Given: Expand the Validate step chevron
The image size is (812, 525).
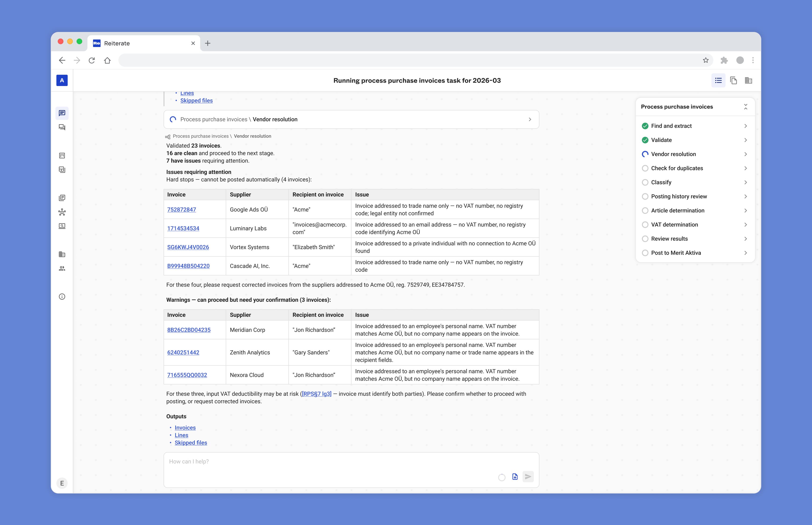Looking at the screenshot, I should coord(746,140).
